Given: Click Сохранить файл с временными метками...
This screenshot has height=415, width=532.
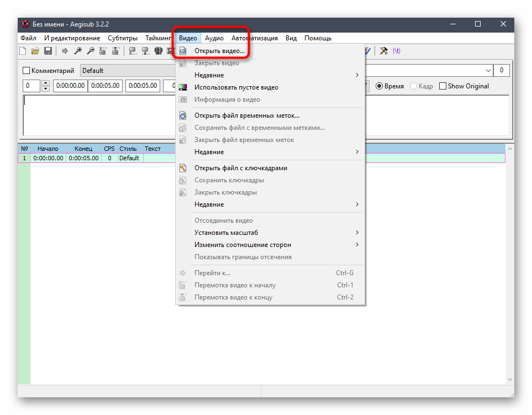Looking at the screenshot, I should point(270,128).
